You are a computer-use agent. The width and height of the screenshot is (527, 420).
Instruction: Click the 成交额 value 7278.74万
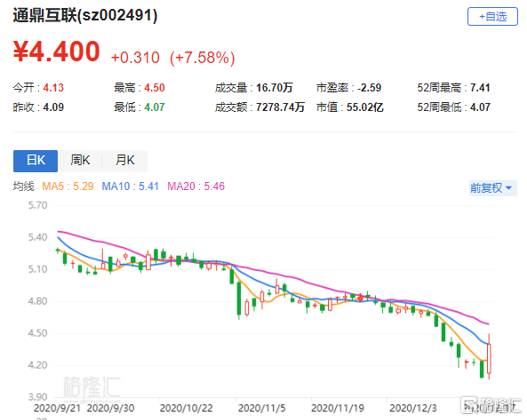click(x=280, y=107)
